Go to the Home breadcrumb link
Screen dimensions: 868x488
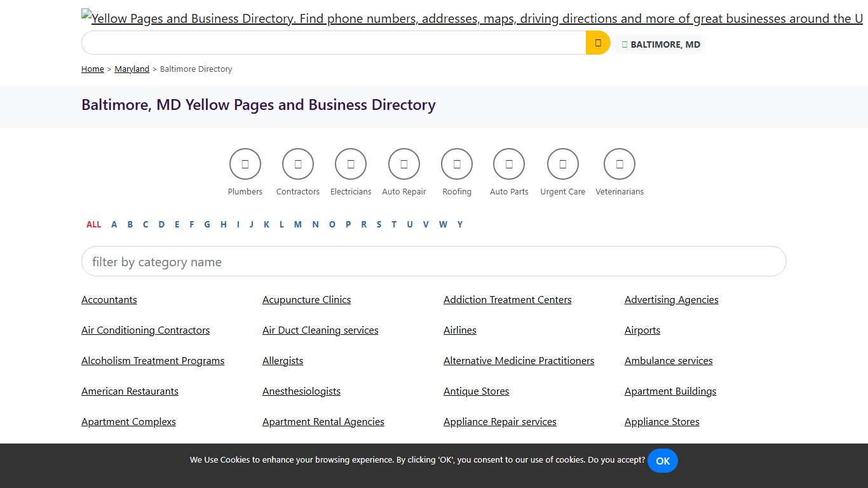[92, 69]
